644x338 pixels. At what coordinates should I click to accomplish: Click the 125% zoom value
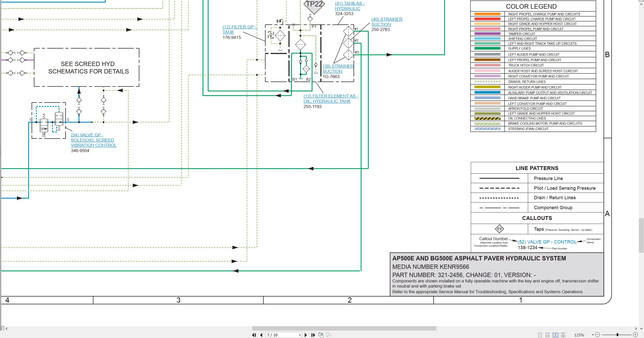point(579,335)
